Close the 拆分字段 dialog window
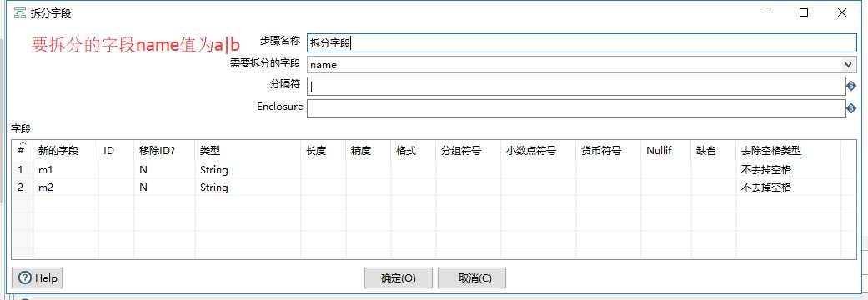 (842, 12)
